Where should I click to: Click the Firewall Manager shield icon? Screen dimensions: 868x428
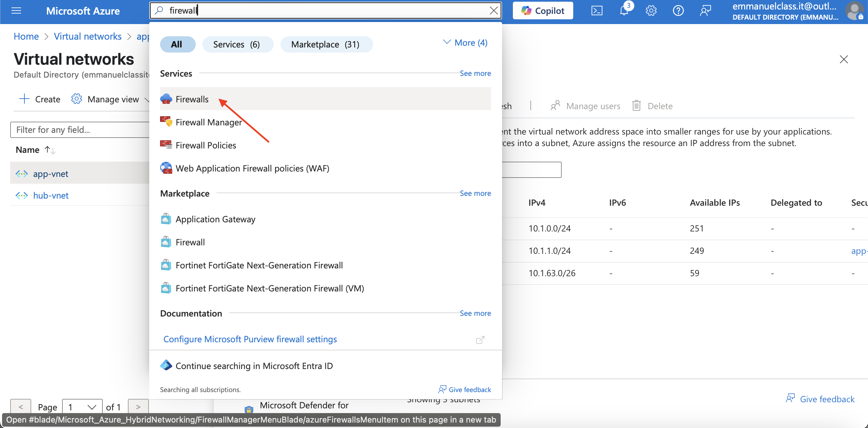(x=166, y=122)
